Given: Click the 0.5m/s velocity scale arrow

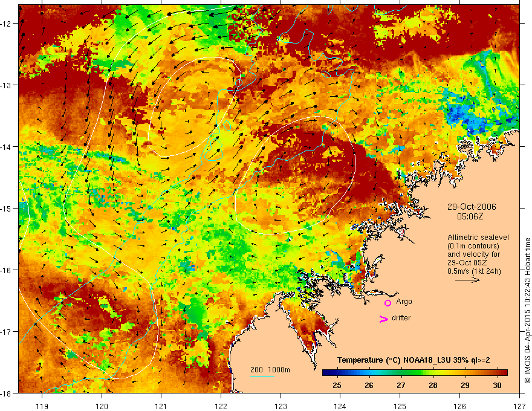Looking at the screenshot, I should point(467,280).
